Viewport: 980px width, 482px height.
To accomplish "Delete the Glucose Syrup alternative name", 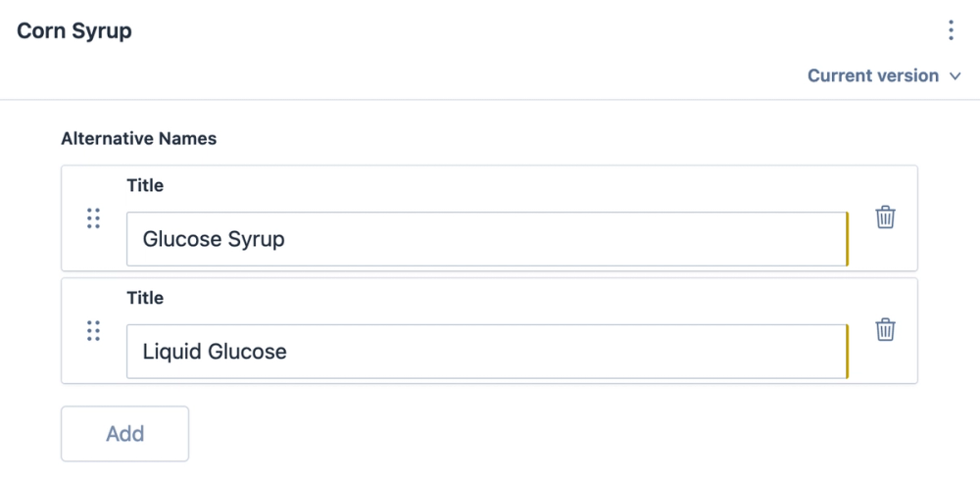I will [x=885, y=217].
